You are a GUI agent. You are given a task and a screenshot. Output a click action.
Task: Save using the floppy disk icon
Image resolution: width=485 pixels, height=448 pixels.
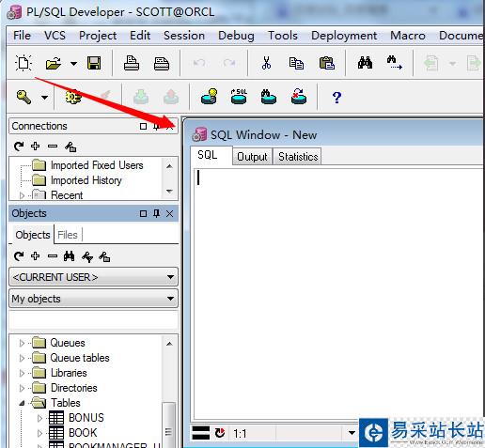click(x=94, y=64)
